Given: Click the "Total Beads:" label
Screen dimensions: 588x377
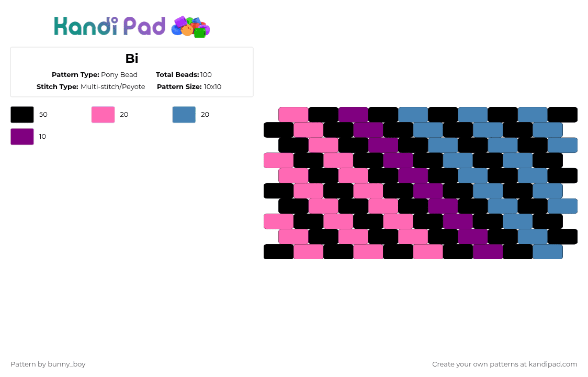Looking at the screenshot, I should [177, 75].
